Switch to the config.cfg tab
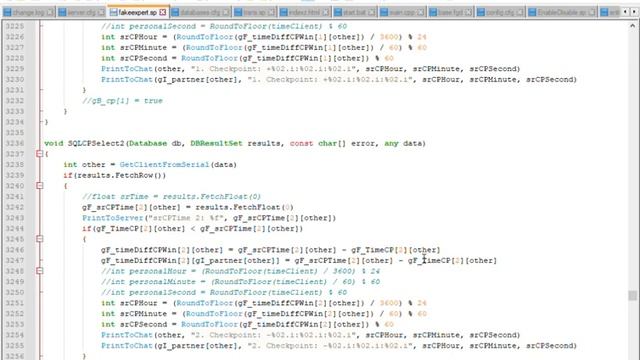The width and height of the screenshot is (640, 360). coord(499,12)
